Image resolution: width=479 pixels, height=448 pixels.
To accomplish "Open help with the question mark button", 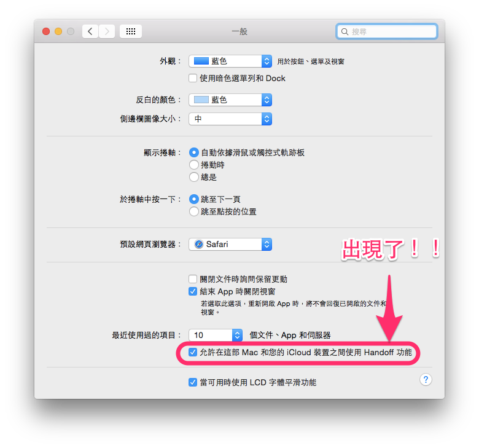I will pyautogui.click(x=426, y=380).
